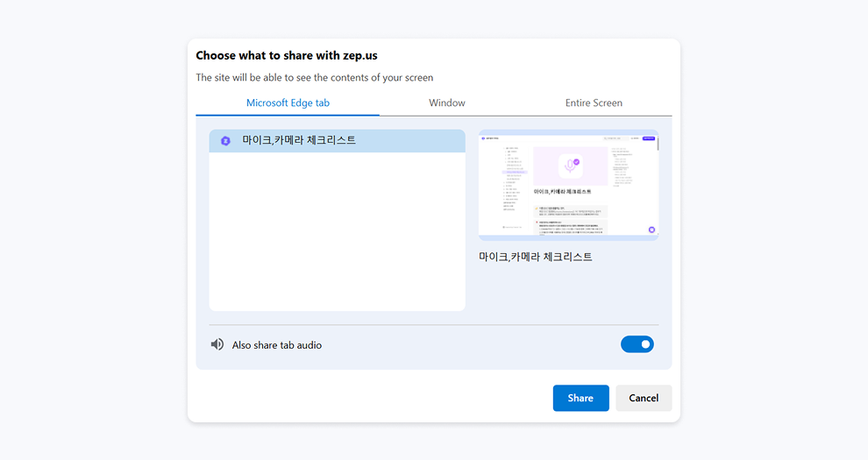This screenshot has width=868, height=460.
Task: Click the Also share tab audio label
Action: pyautogui.click(x=277, y=345)
